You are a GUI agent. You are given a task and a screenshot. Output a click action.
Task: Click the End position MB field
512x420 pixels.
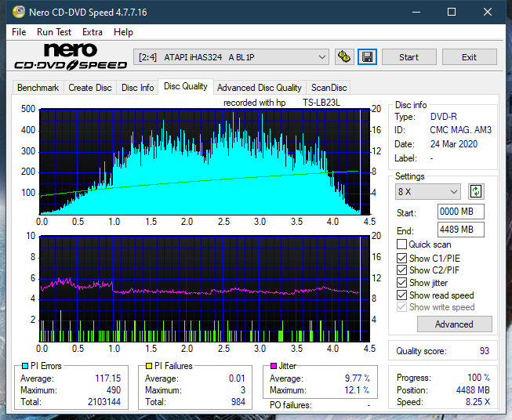click(x=460, y=230)
